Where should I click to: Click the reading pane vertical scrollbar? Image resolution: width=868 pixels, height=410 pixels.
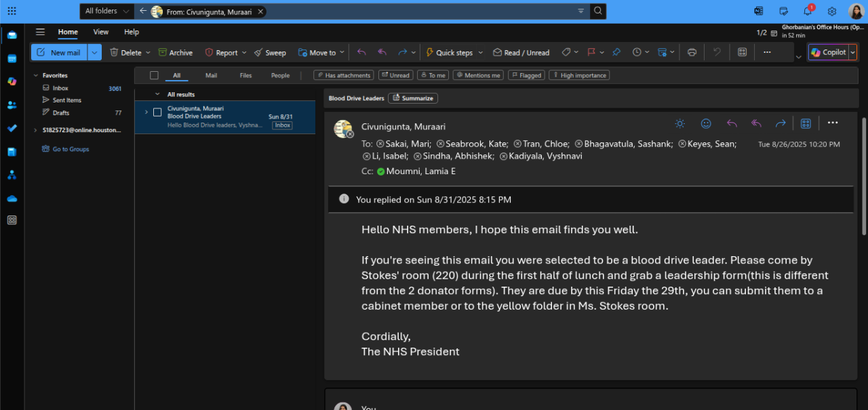tap(863, 176)
